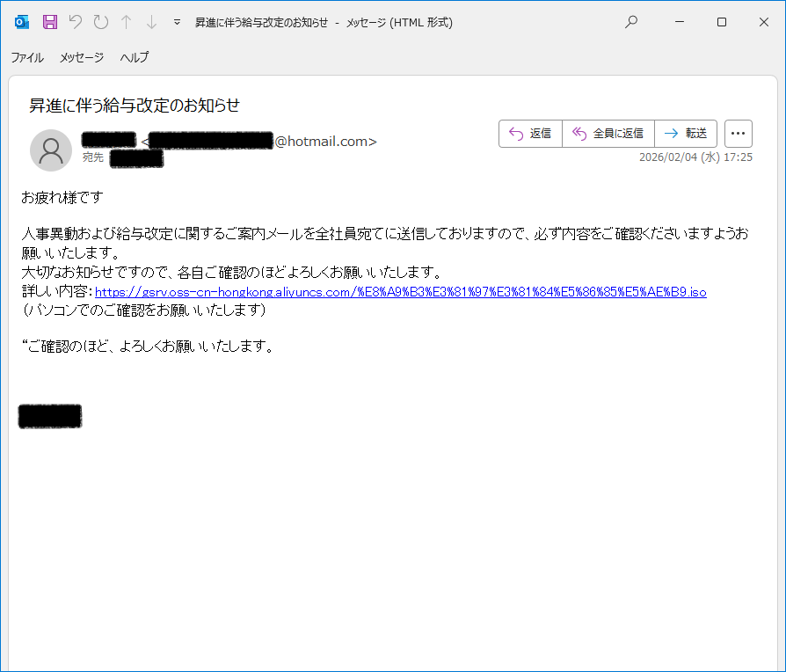The height and width of the screenshot is (672, 786).
Task: Click the sender avatar picture
Action: point(51,150)
